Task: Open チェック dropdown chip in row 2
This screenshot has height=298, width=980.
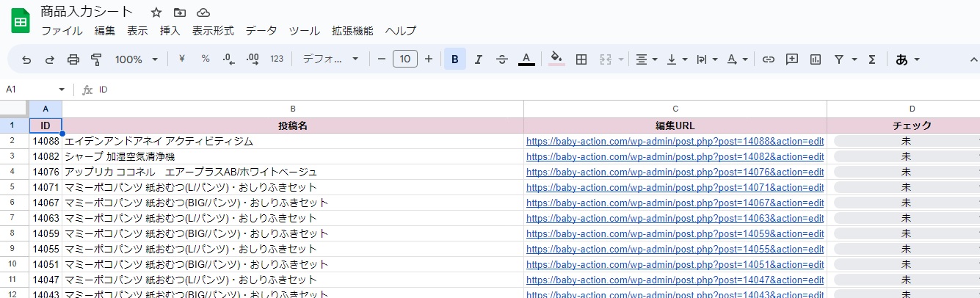Action: [907, 141]
